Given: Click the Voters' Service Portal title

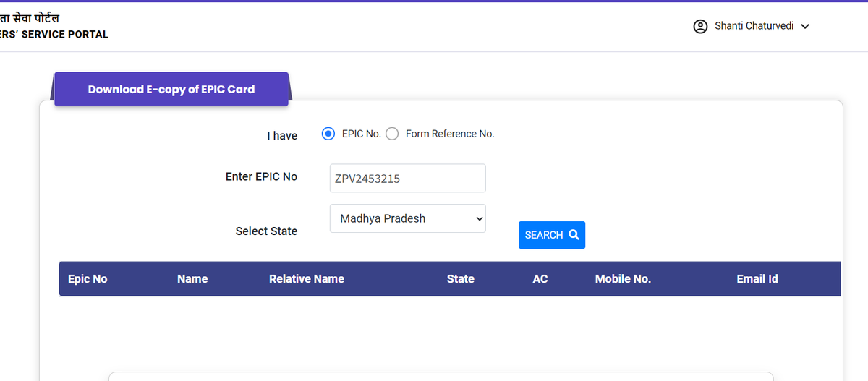Looking at the screenshot, I should pos(54,34).
